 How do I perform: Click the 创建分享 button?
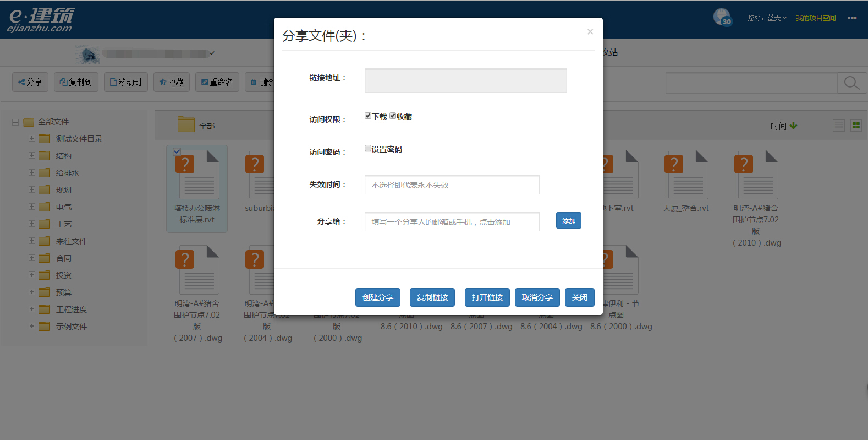click(x=378, y=297)
